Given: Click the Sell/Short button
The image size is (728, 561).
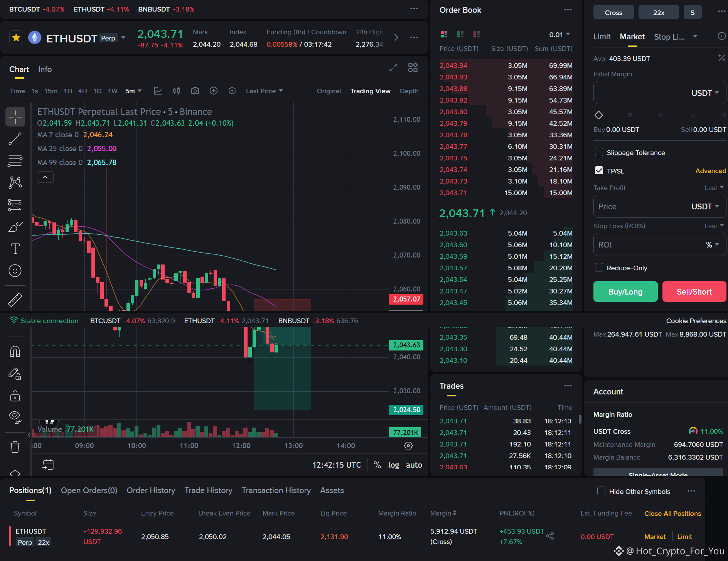Looking at the screenshot, I should pos(694,291).
